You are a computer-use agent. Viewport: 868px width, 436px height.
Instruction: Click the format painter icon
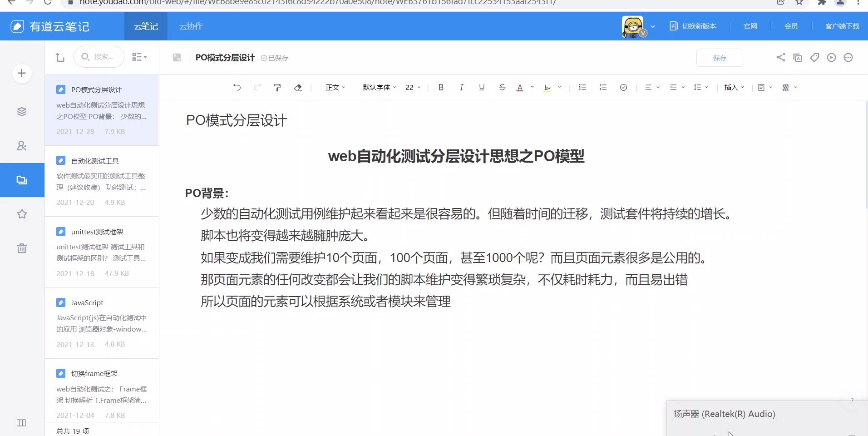(x=277, y=88)
